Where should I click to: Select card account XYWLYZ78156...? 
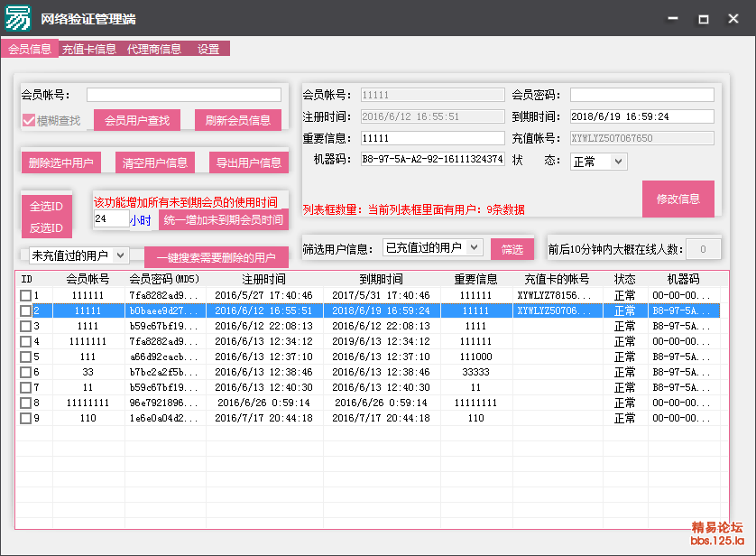click(557, 295)
